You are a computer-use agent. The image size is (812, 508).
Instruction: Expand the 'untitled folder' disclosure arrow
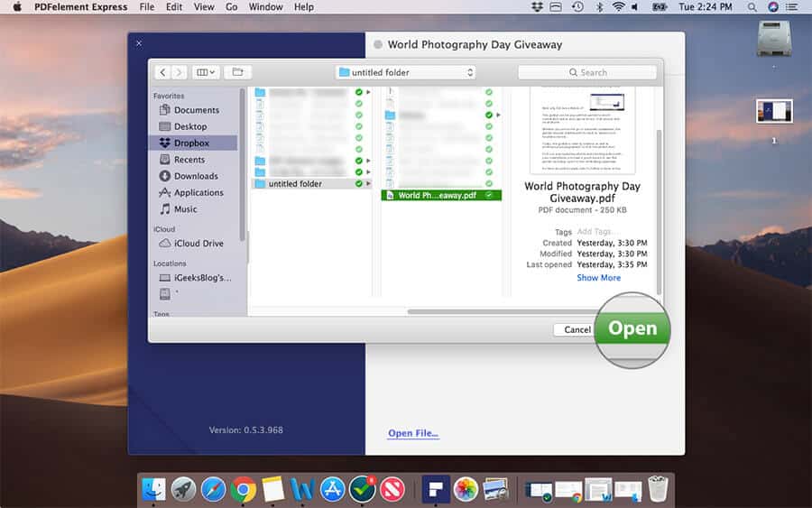[368, 184]
